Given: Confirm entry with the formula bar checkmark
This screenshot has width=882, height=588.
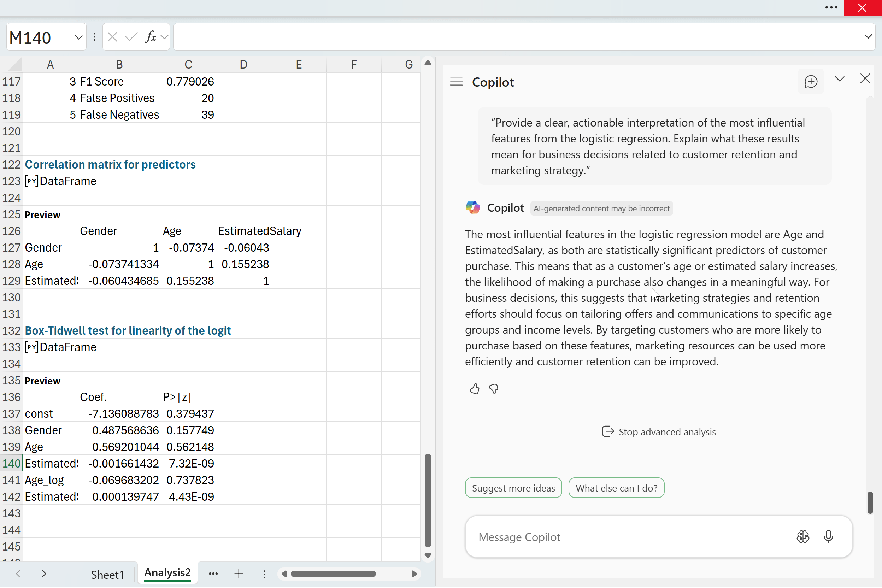Looking at the screenshot, I should [131, 36].
